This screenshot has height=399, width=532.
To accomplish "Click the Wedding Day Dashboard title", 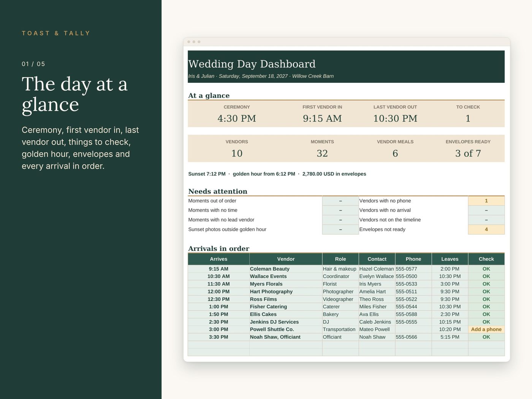I will [252, 64].
